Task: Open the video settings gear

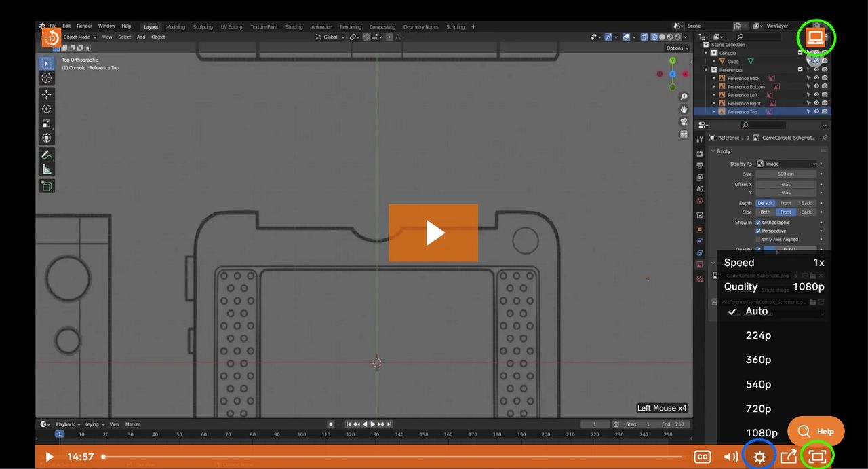Action: click(759, 457)
